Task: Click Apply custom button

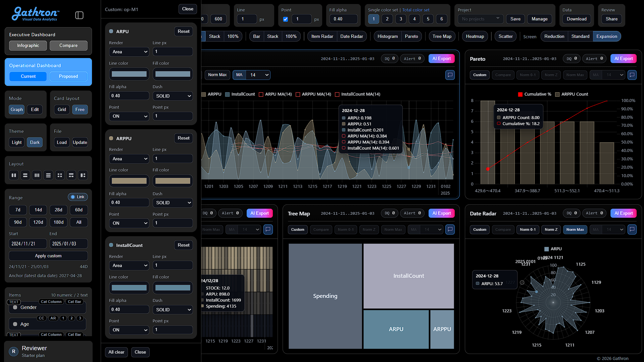Action: tap(48, 256)
